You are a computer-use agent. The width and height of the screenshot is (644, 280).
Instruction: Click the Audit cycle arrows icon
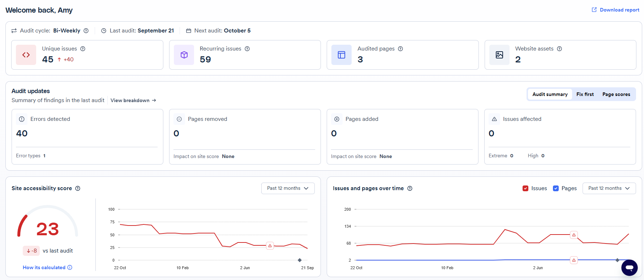pos(14,31)
